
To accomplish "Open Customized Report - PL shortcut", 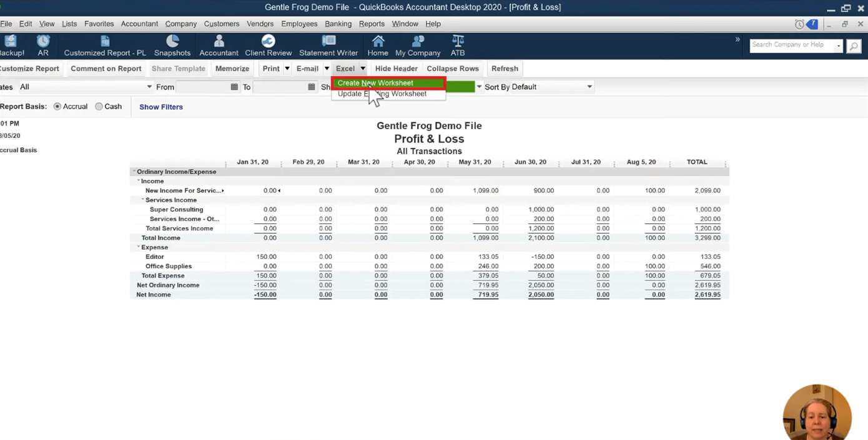I will click(105, 46).
